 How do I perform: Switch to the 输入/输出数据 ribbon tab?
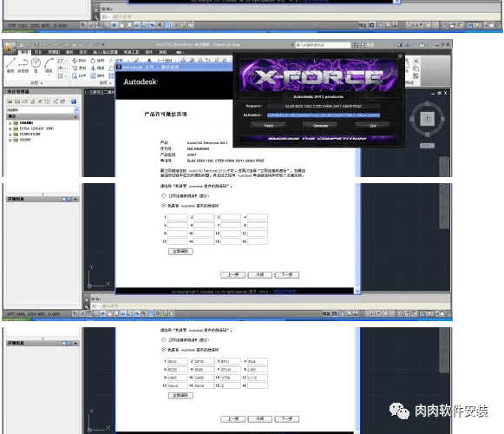(x=106, y=52)
